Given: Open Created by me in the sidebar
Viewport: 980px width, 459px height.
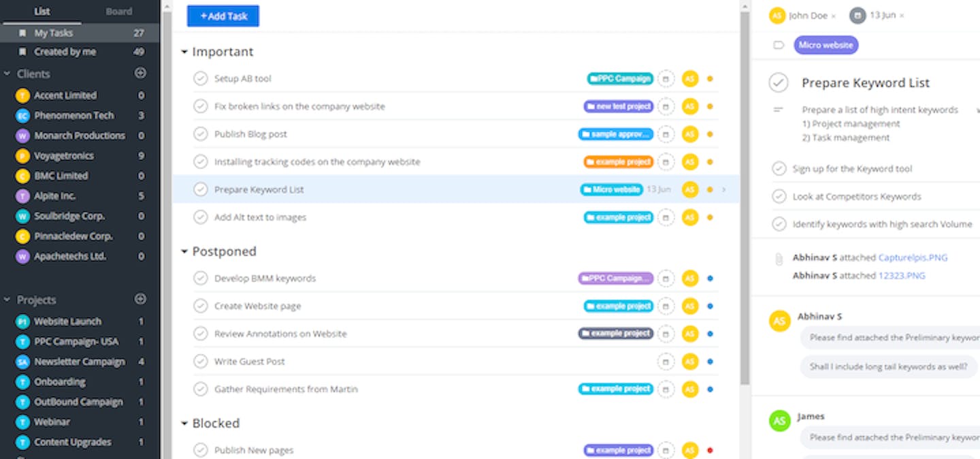Looking at the screenshot, I should (x=80, y=52).
